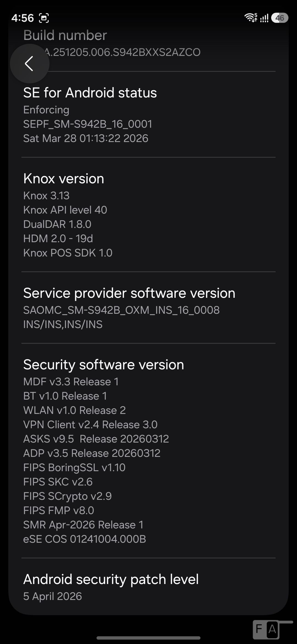Select the Knox version entry

(148, 215)
